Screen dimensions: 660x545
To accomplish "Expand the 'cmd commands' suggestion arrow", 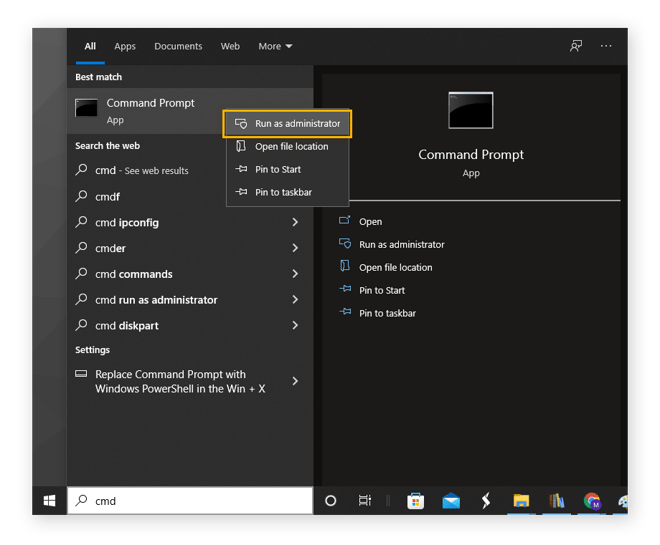I will (295, 274).
